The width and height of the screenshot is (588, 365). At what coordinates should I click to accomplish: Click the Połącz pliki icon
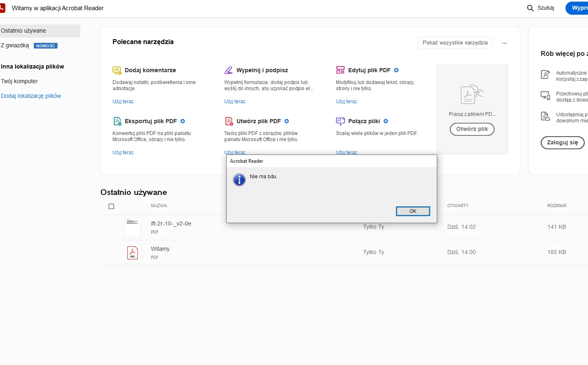click(340, 121)
